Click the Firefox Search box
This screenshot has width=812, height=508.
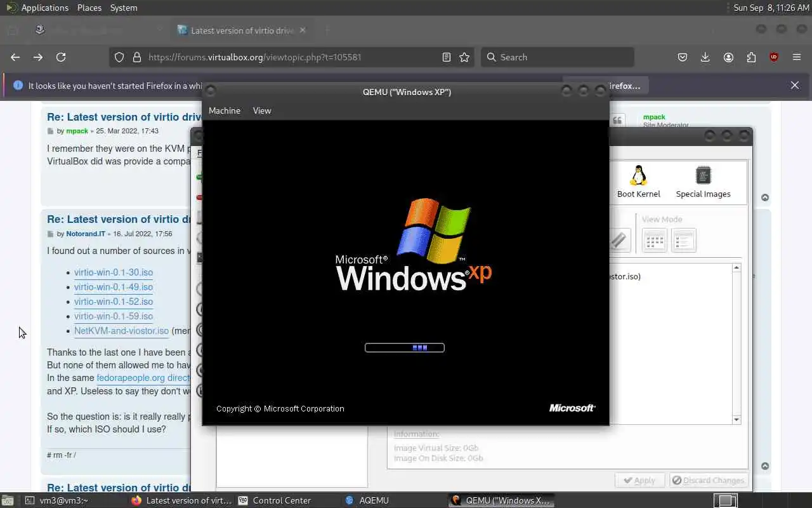[558, 57]
